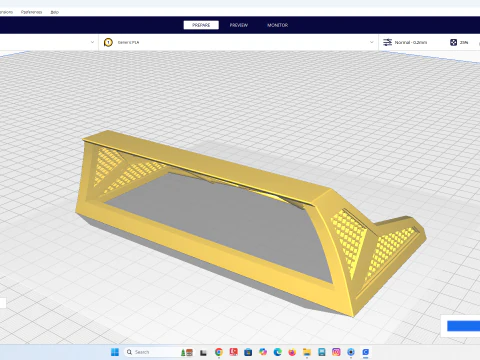Launch Microsoft Edge from taskbar
This screenshot has width=480, height=360.
tap(278, 352)
